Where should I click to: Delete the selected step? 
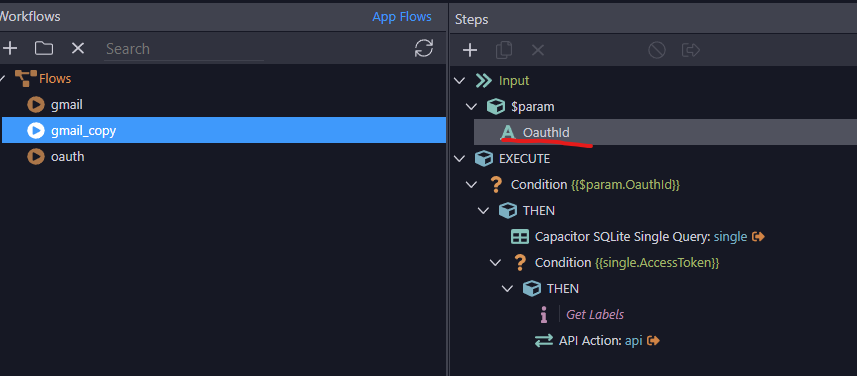[x=538, y=50]
